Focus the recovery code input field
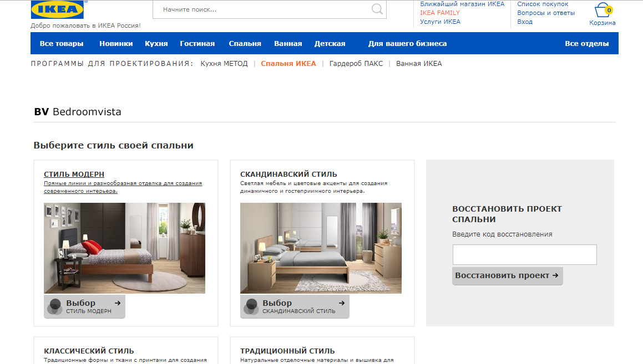643x364 pixels. (524, 255)
